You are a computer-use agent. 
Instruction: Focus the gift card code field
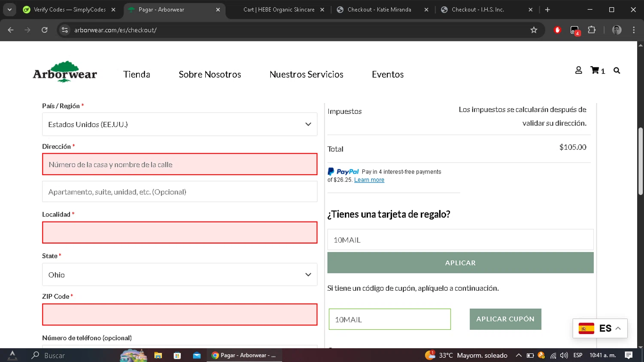click(x=460, y=240)
